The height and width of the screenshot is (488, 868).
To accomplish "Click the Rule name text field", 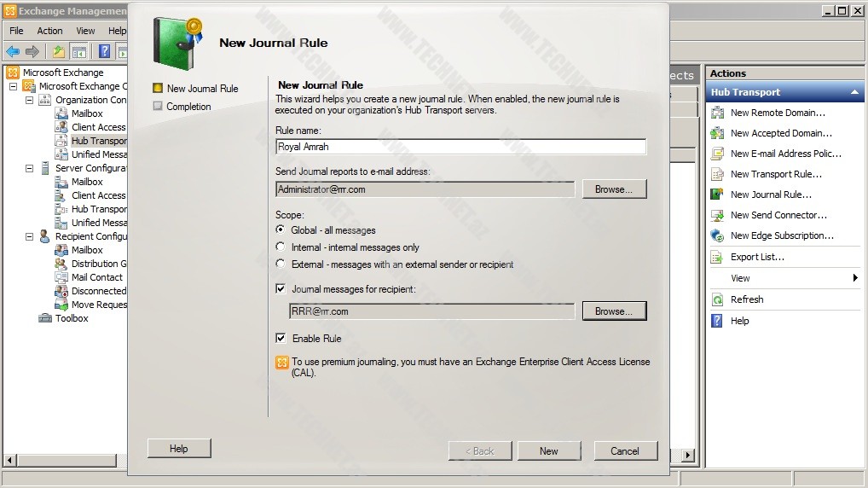I will pyautogui.click(x=460, y=147).
